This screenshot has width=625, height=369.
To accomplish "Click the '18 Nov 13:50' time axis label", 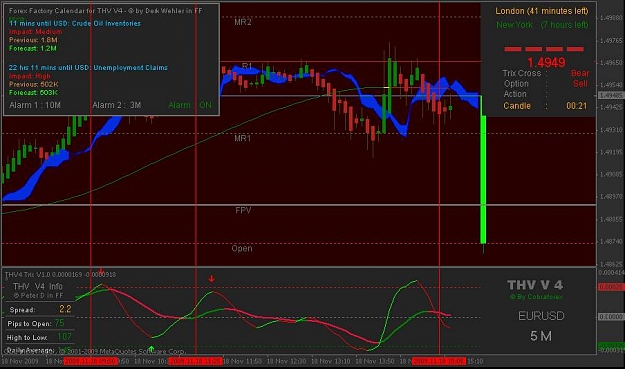I will click(375, 361).
